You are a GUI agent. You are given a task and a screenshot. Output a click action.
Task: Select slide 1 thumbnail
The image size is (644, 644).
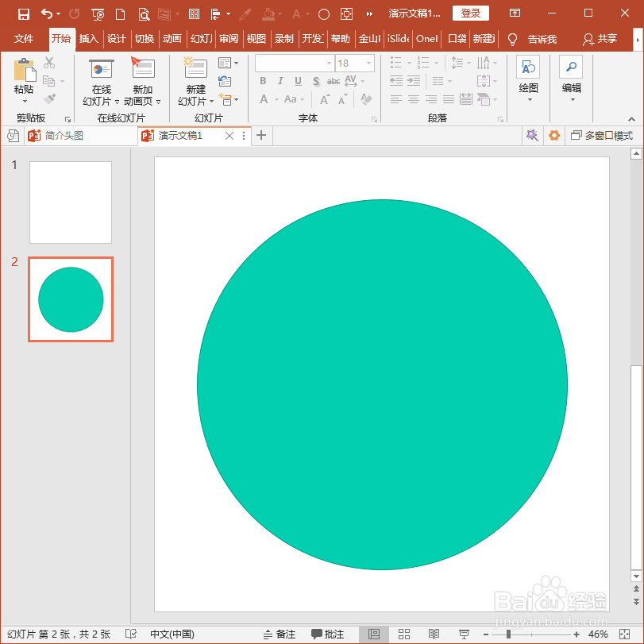(71, 202)
